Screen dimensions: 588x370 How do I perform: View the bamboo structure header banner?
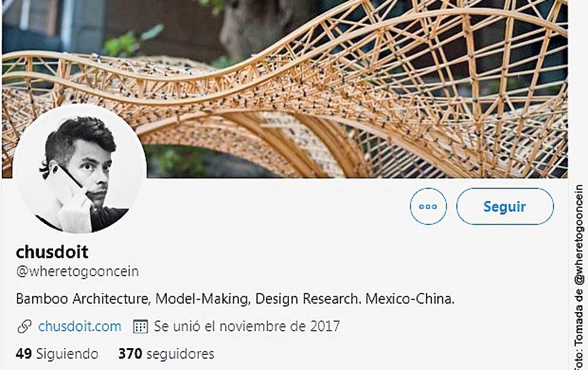pos(285,89)
